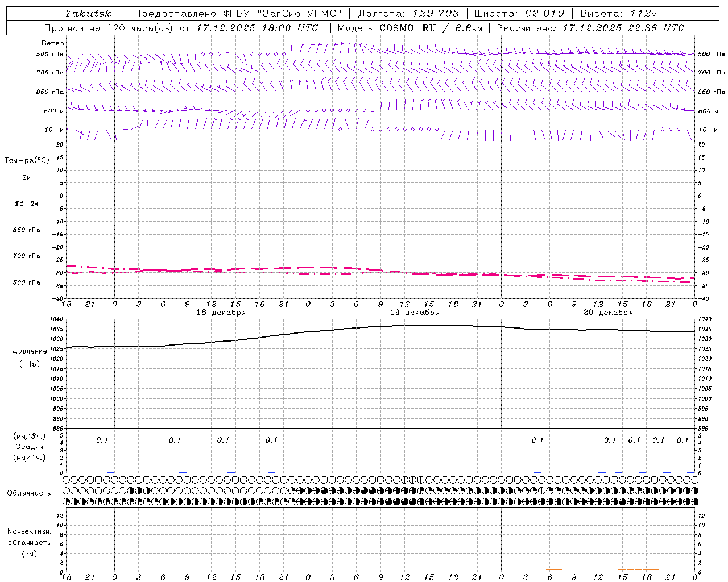Viewport: 728px width, 582px height.
Task: Click the shorter orange convective cloud bar
Action: tap(553, 569)
